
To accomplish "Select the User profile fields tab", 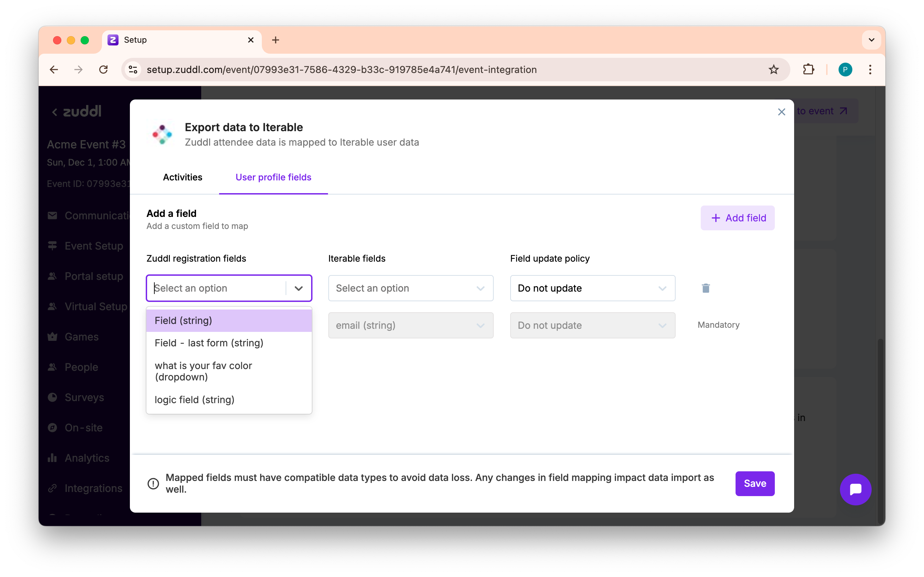I will [x=274, y=177].
